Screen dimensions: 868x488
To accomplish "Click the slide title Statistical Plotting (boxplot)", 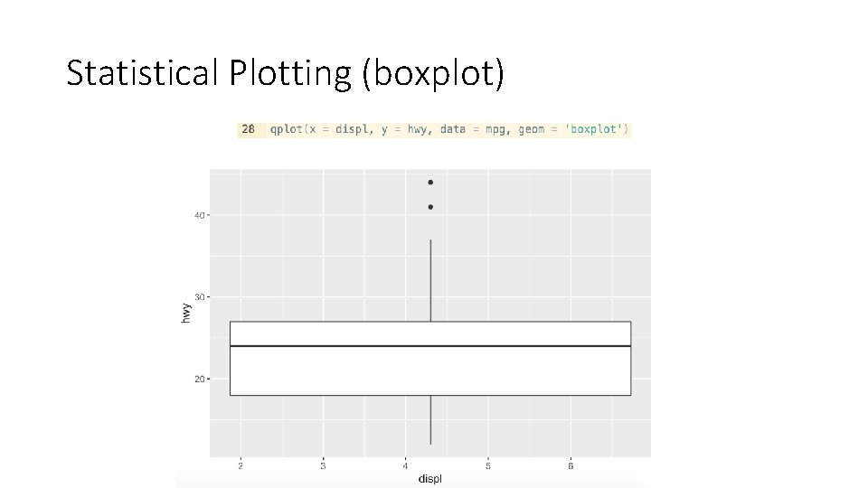I will pos(286,73).
